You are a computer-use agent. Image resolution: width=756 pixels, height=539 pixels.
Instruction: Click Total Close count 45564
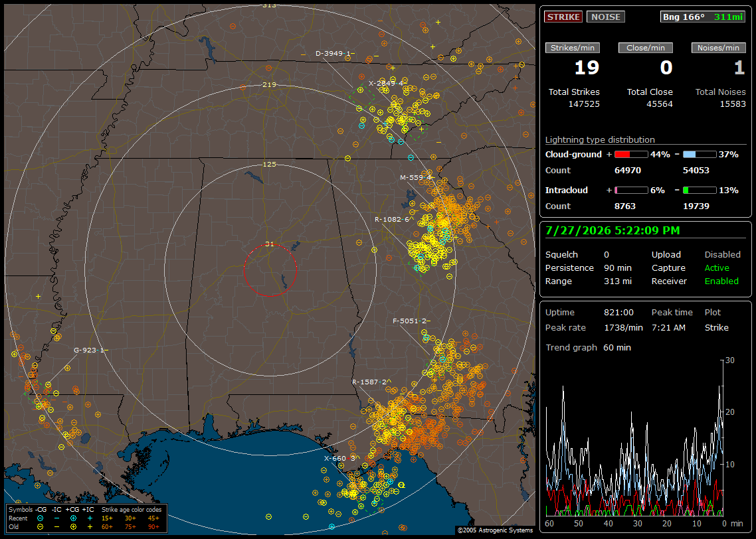(x=660, y=104)
